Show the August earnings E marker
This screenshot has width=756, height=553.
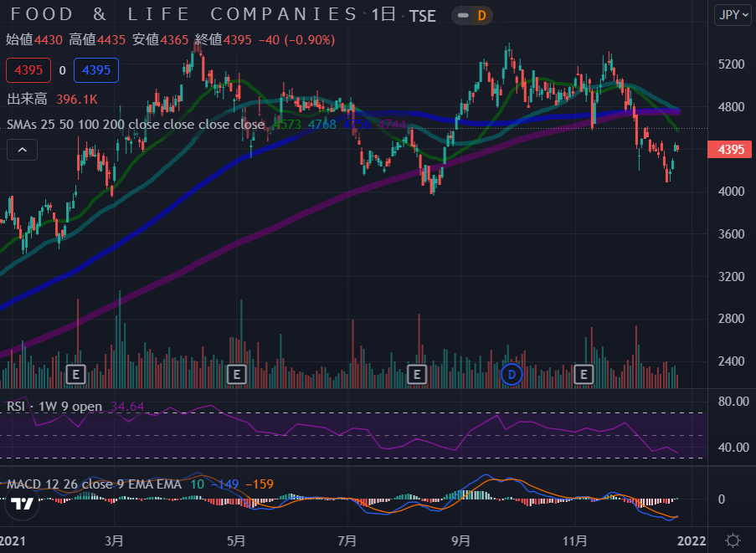(417, 374)
